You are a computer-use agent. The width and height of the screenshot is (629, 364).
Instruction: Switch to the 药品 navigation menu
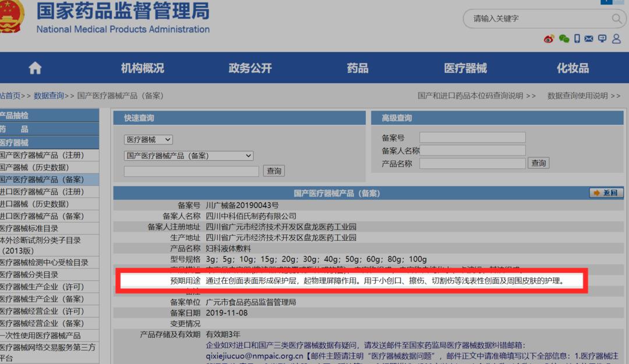tap(356, 68)
